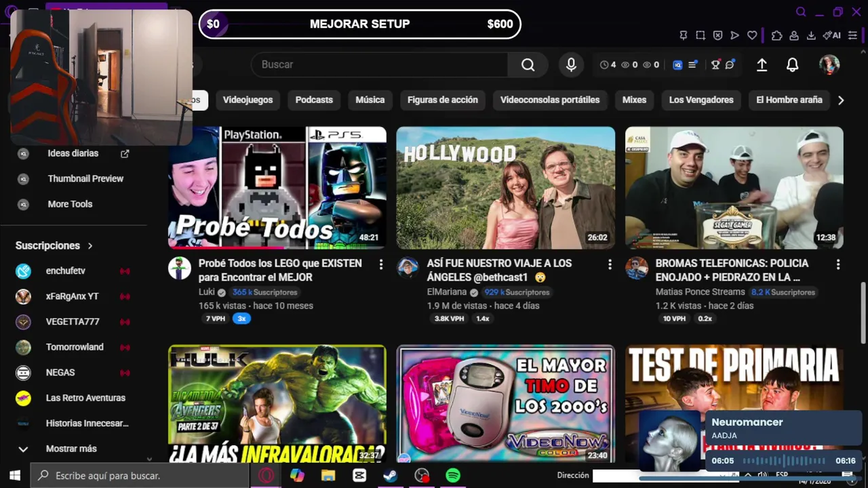868x488 pixels.
Task: Open the extensions puzzle icon
Action: (777, 35)
